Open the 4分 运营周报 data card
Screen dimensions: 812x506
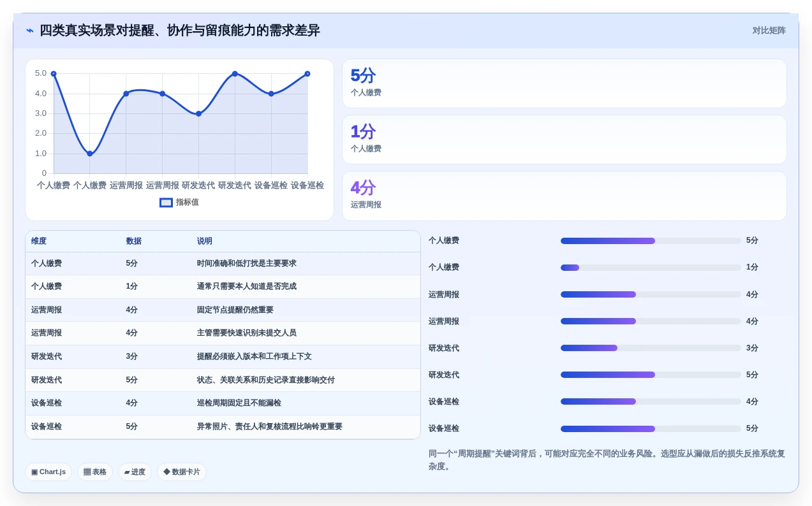pyautogui.click(x=564, y=196)
